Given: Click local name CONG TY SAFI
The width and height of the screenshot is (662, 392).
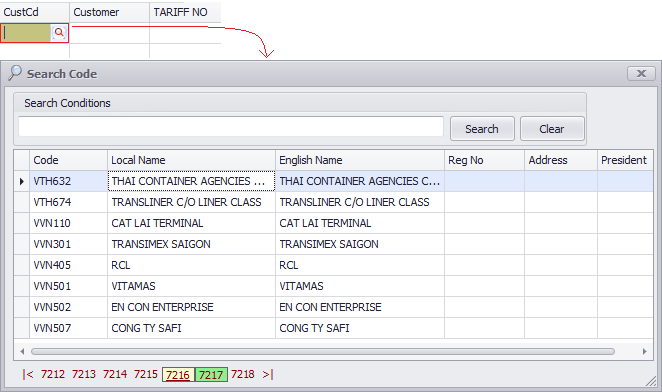Looking at the screenshot, I should [x=191, y=328].
